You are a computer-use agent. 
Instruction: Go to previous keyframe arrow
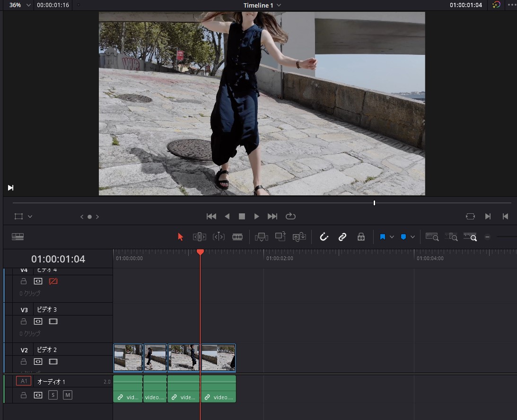[x=82, y=217]
